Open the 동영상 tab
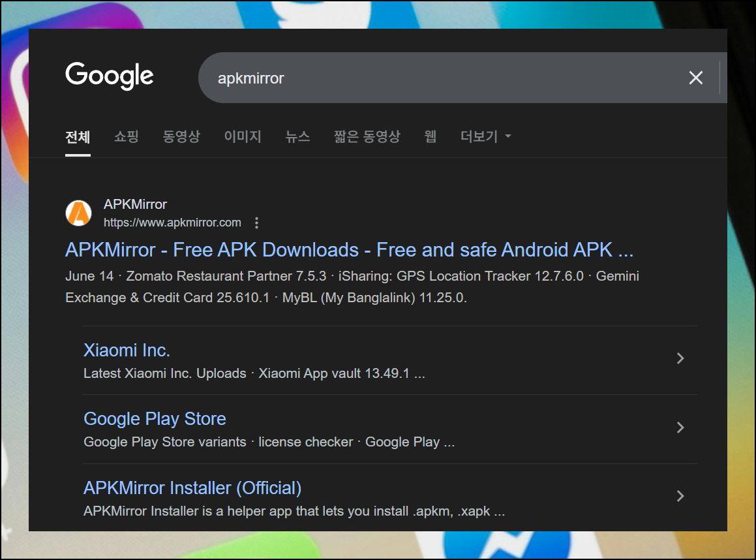The width and height of the screenshot is (756, 560). [x=181, y=136]
